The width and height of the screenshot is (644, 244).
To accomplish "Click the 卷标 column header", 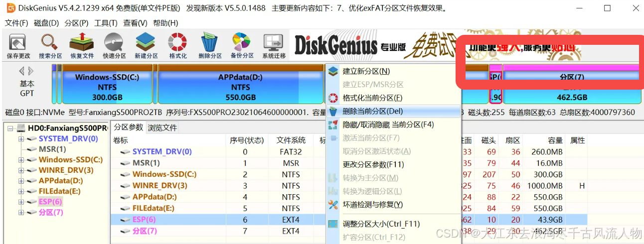I will click(167, 140).
